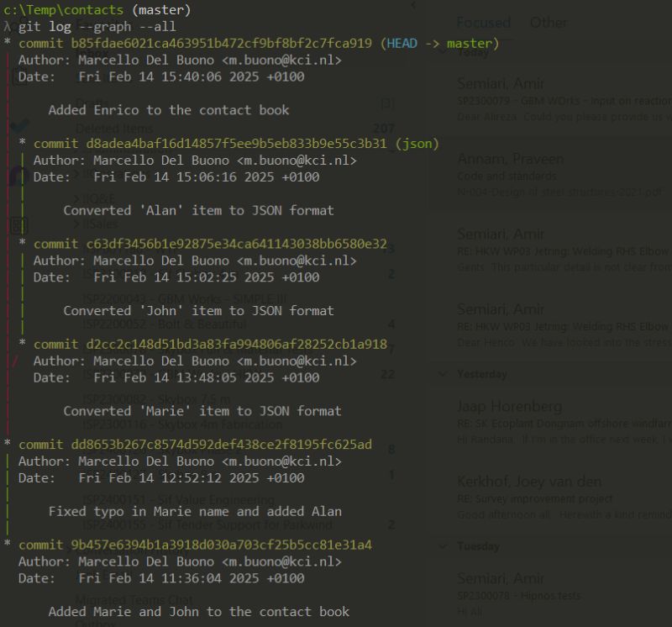Open the Deleted Items folder

click(x=113, y=128)
